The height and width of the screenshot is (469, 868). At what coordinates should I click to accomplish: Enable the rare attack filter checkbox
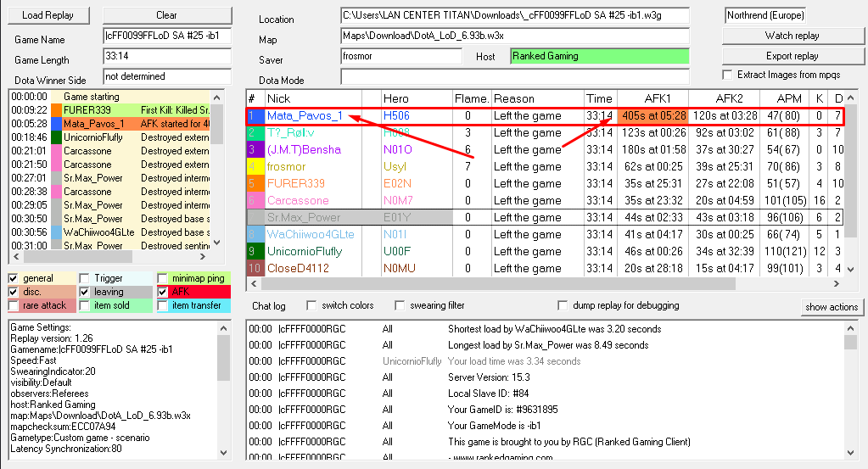tap(14, 305)
